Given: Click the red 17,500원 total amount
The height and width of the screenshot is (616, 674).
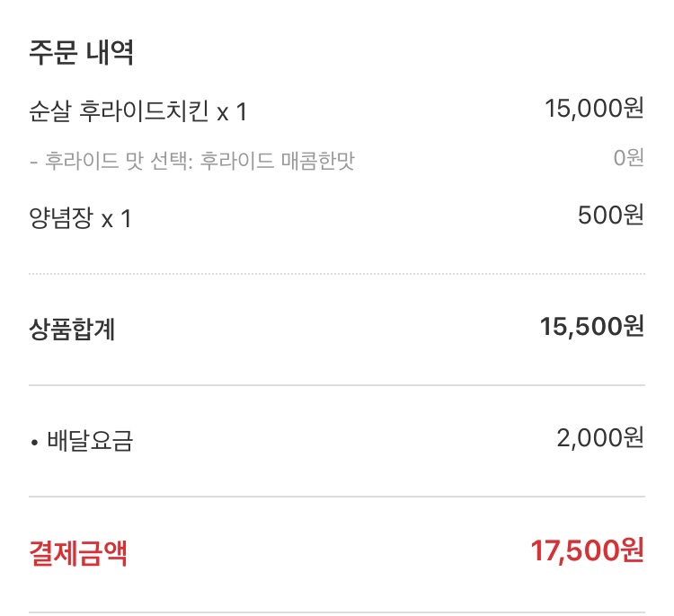Looking at the screenshot, I should point(587,550).
